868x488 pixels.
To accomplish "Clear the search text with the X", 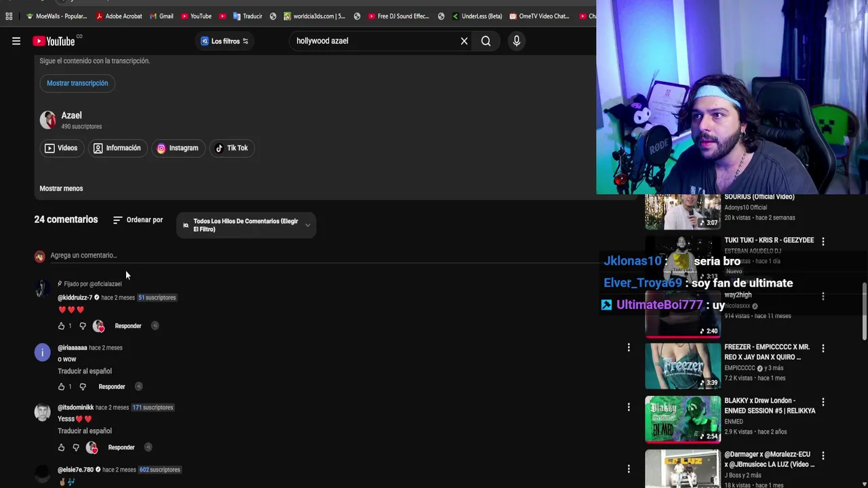I will pyautogui.click(x=465, y=41).
